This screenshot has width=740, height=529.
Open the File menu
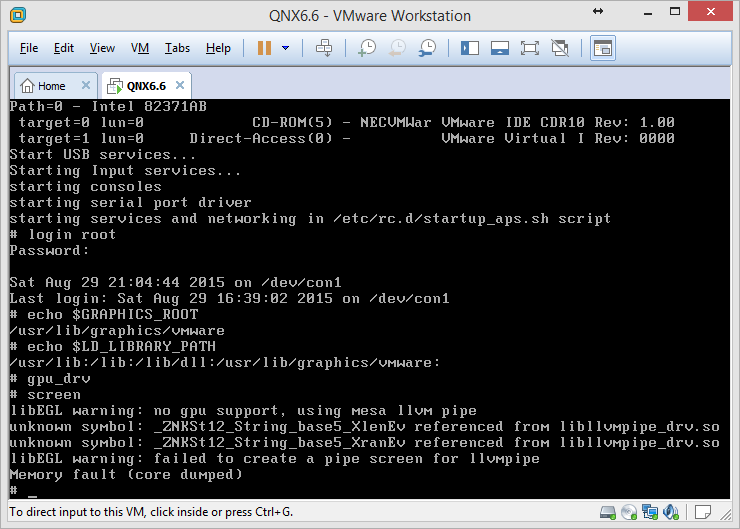29,48
